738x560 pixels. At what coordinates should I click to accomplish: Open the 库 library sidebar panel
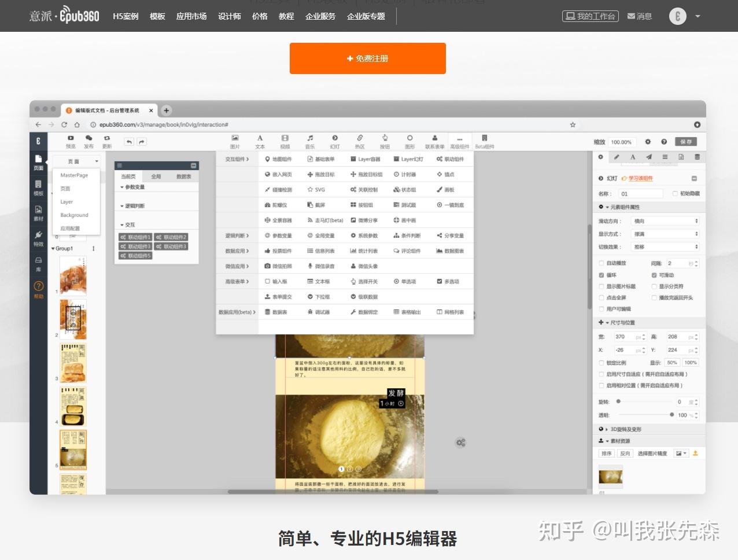(38, 264)
